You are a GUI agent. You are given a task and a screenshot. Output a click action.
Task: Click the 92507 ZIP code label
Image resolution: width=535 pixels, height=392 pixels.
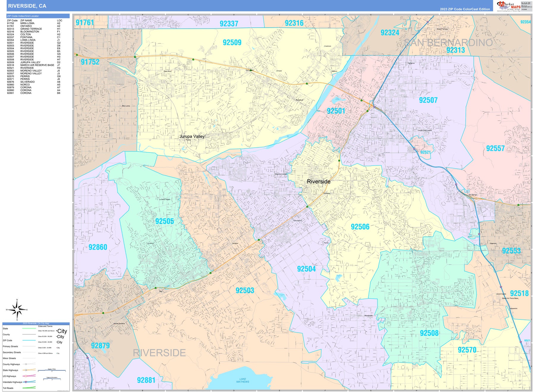428,100
